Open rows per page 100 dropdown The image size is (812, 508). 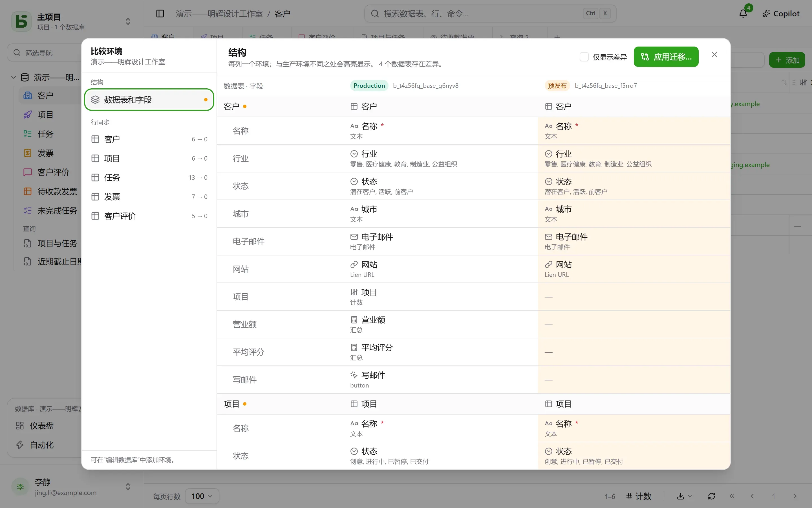[202, 496]
